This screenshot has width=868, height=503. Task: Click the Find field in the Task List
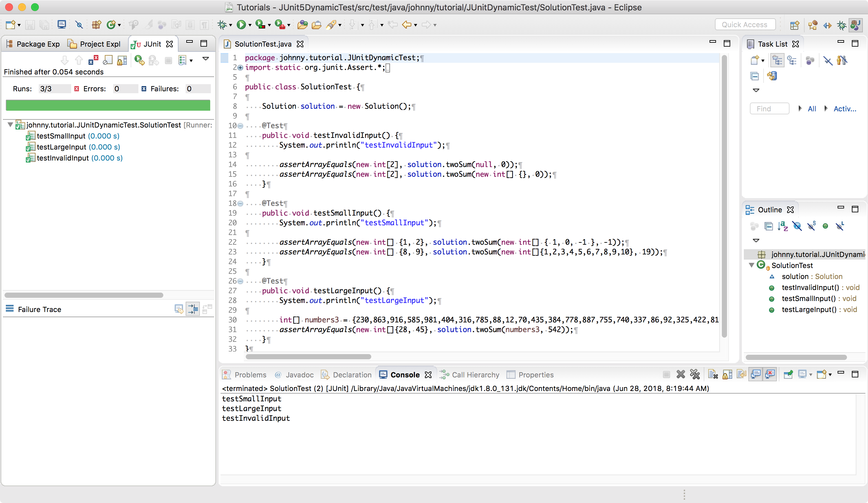pos(769,109)
